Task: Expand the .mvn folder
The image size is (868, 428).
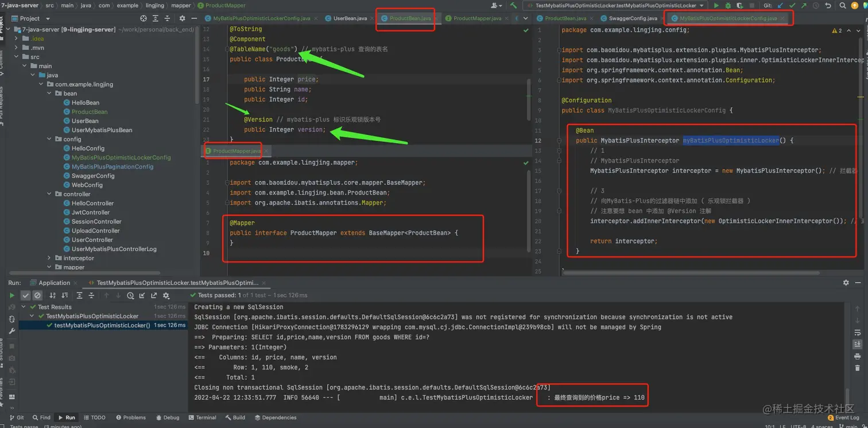Action: (x=16, y=48)
